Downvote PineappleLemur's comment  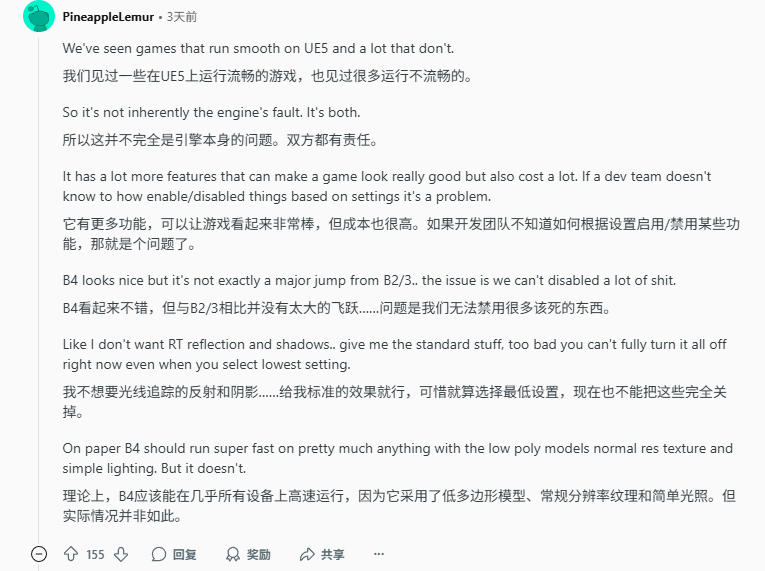pyautogui.click(x=121, y=554)
